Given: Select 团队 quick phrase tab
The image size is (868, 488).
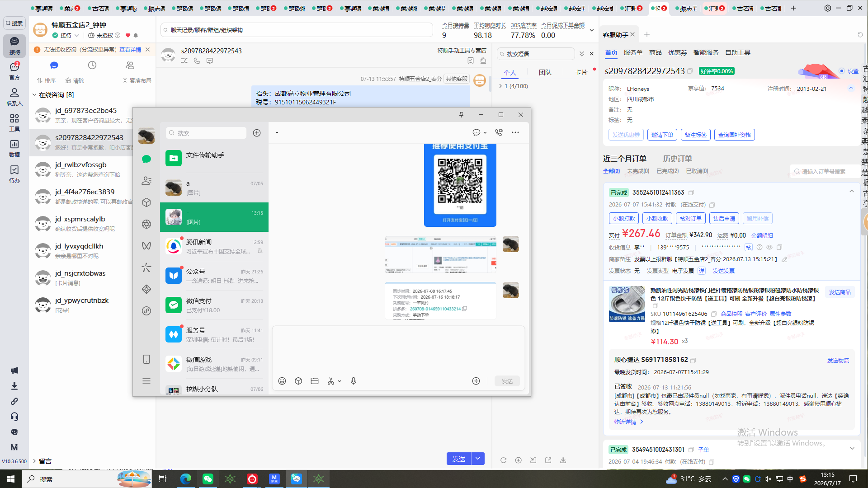Looking at the screenshot, I should pos(545,72).
